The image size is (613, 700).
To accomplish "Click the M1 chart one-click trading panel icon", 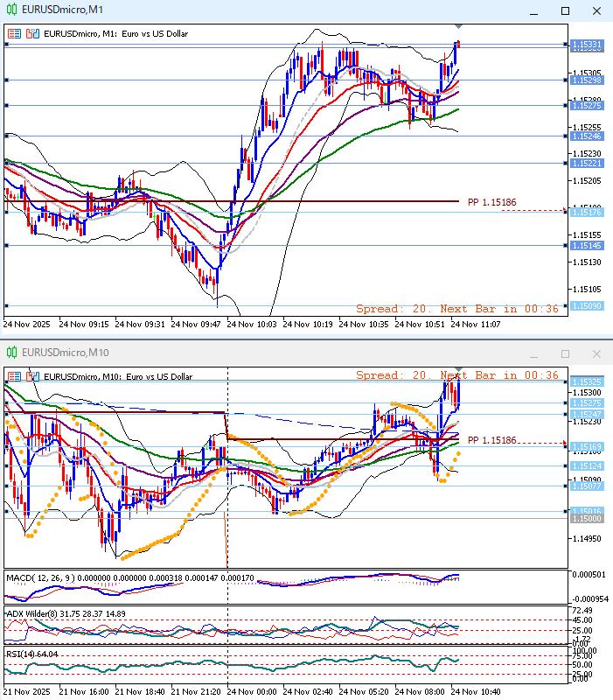I will click(x=14, y=34).
